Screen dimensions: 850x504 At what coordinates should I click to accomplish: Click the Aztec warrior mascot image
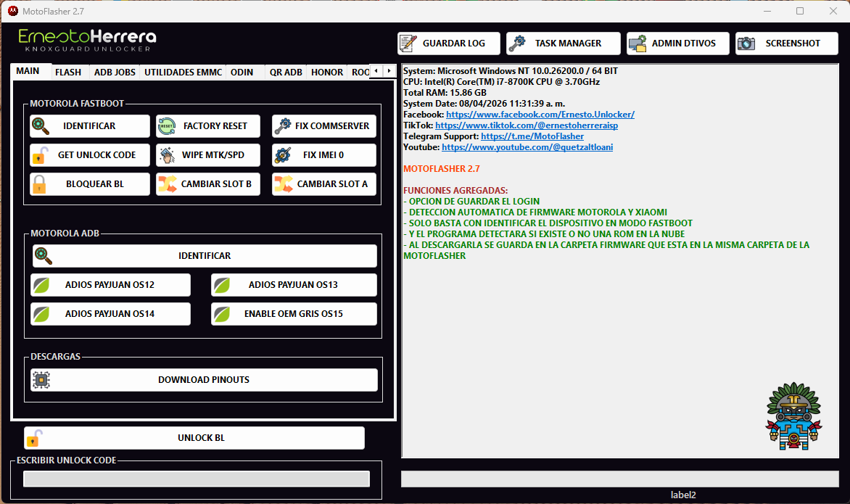click(x=793, y=416)
